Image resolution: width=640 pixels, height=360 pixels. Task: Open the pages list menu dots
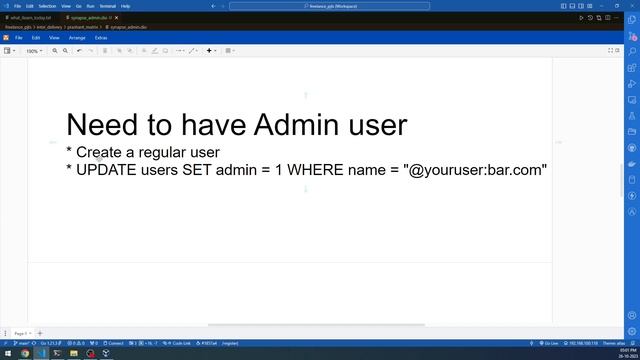point(5,333)
